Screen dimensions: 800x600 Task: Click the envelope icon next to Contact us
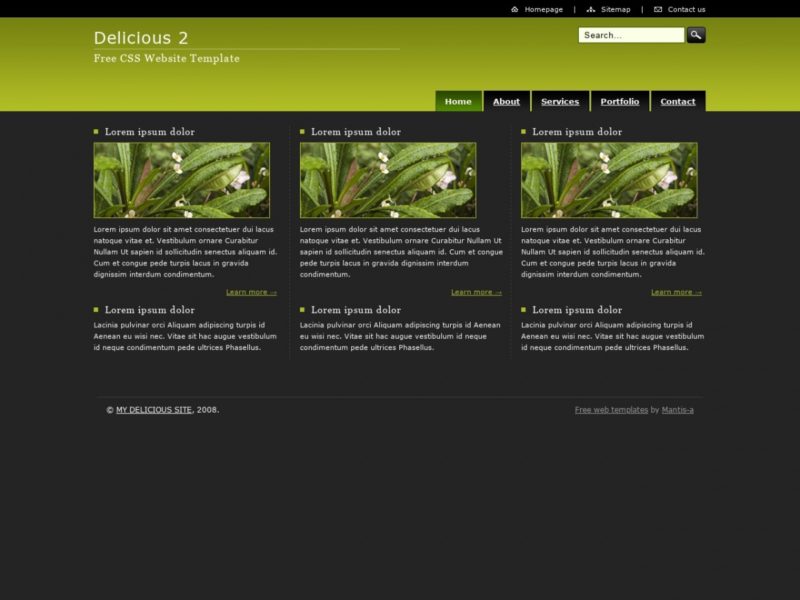(656, 9)
